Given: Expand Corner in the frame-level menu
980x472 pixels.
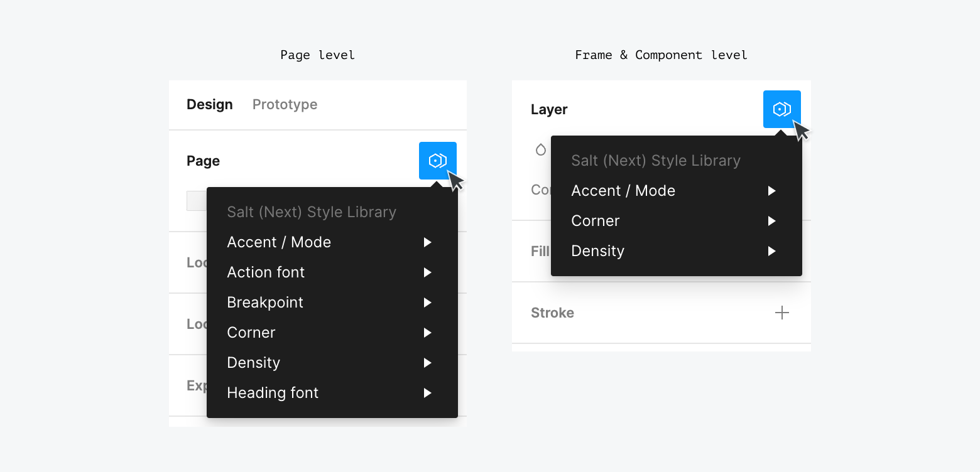Looking at the screenshot, I should coord(772,221).
